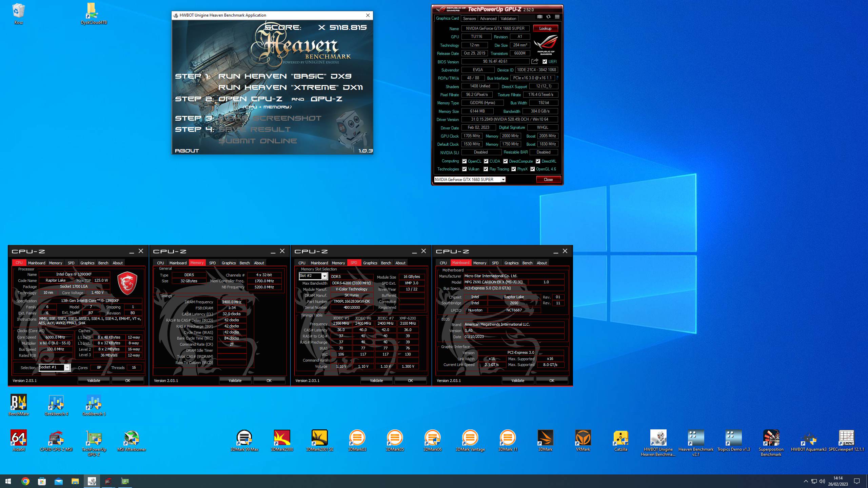Launch the TechPowerUp GPU-Z desktop shortcut

point(94,443)
